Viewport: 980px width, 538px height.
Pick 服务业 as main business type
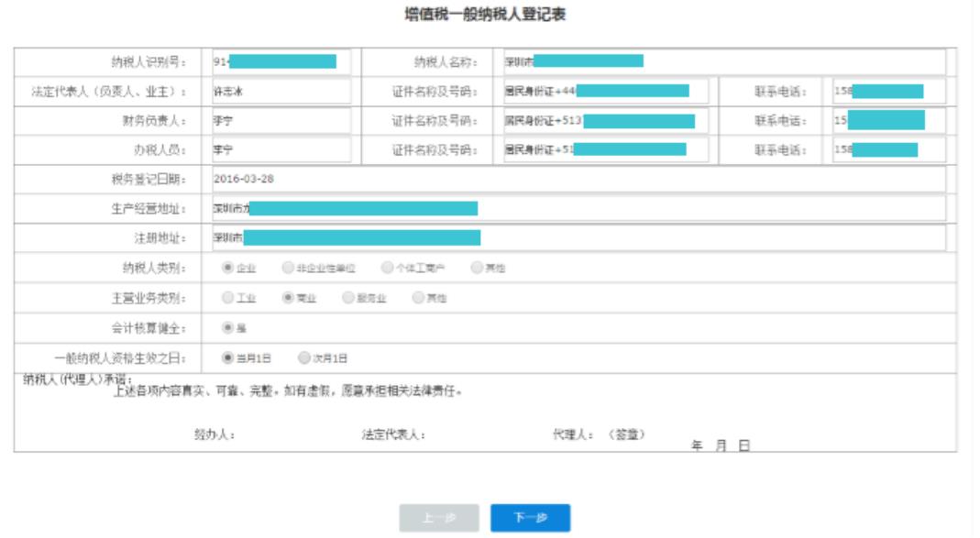348,298
